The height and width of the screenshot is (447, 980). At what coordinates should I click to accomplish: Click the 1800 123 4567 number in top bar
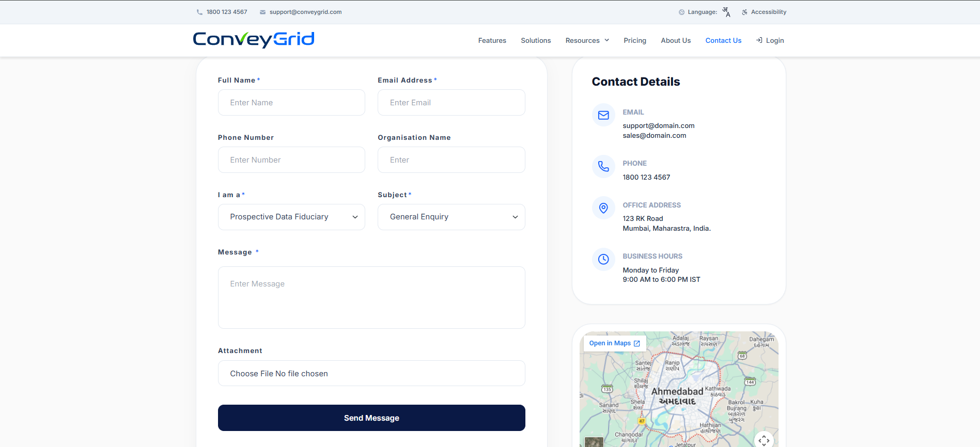click(227, 12)
